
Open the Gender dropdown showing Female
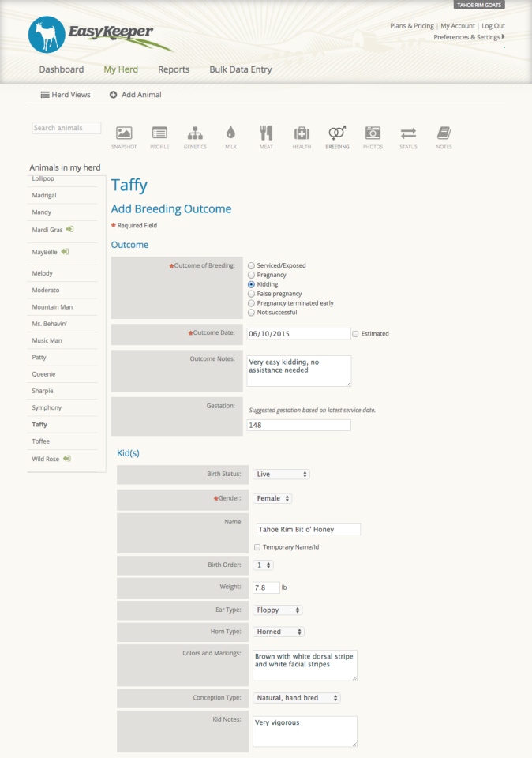272,498
